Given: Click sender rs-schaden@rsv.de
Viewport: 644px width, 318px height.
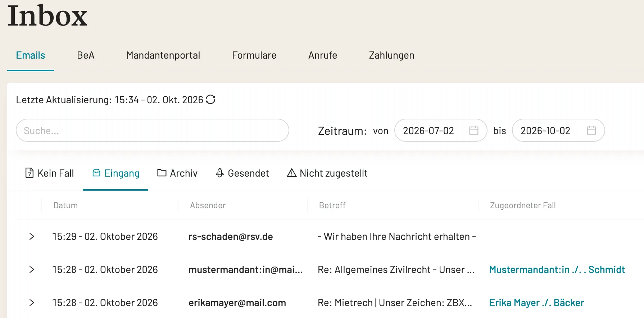Looking at the screenshot, I should click(x=231, y=236).
